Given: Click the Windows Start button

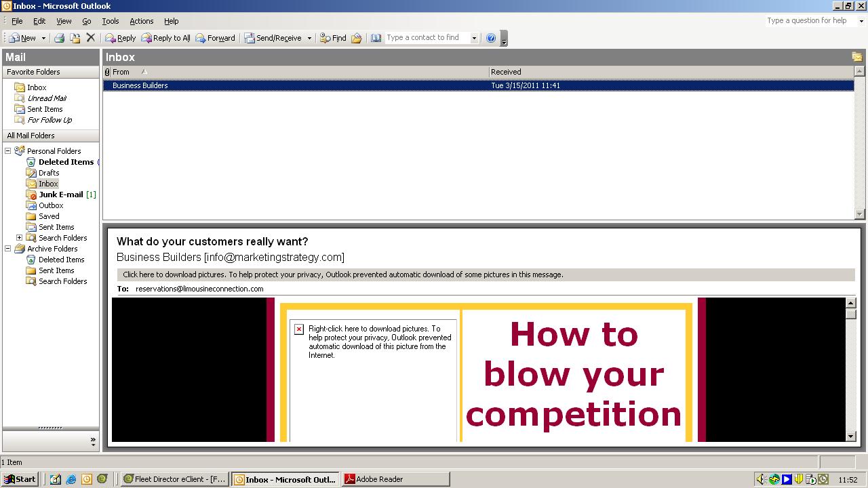Looking at the screenshot, I should (19, 479).
